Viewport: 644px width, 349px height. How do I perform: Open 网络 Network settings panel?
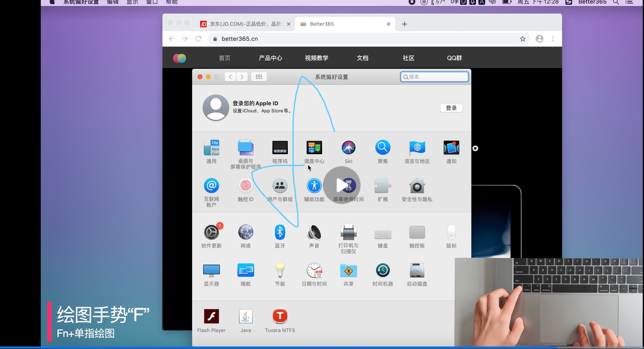(245, 232)
